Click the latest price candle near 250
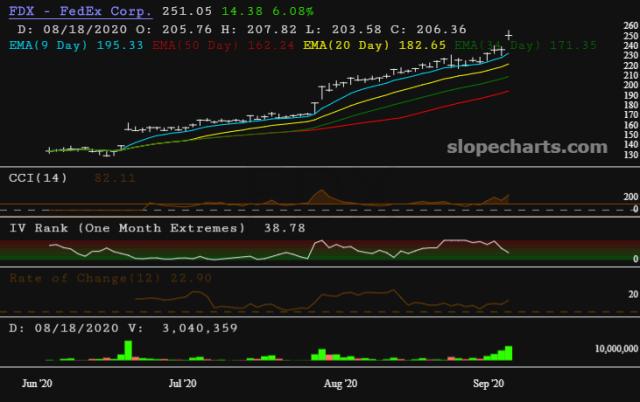 click(x=509, y=35)
